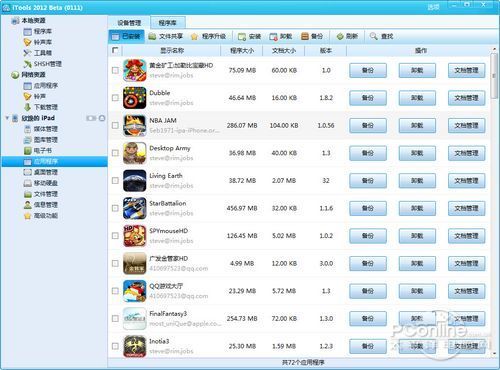
Task: Click 卸载 button for NBA JAM
Action: point(417,126)
